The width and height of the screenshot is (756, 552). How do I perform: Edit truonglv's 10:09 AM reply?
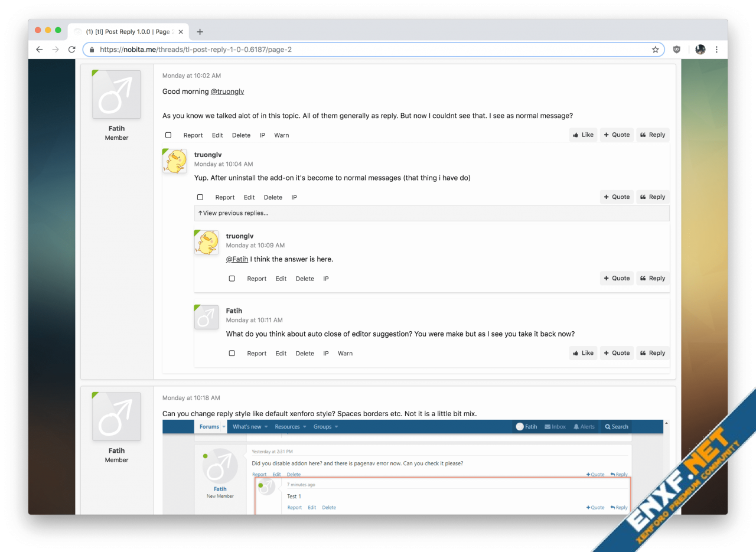point(281,279)
